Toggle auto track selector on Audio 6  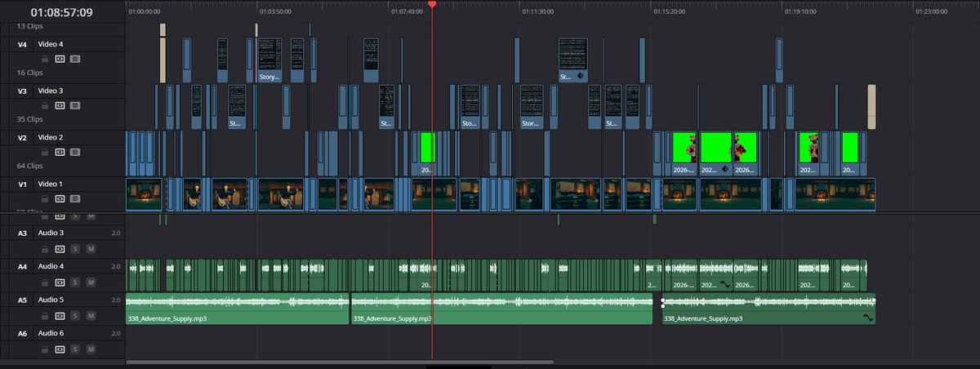point(60,349)
